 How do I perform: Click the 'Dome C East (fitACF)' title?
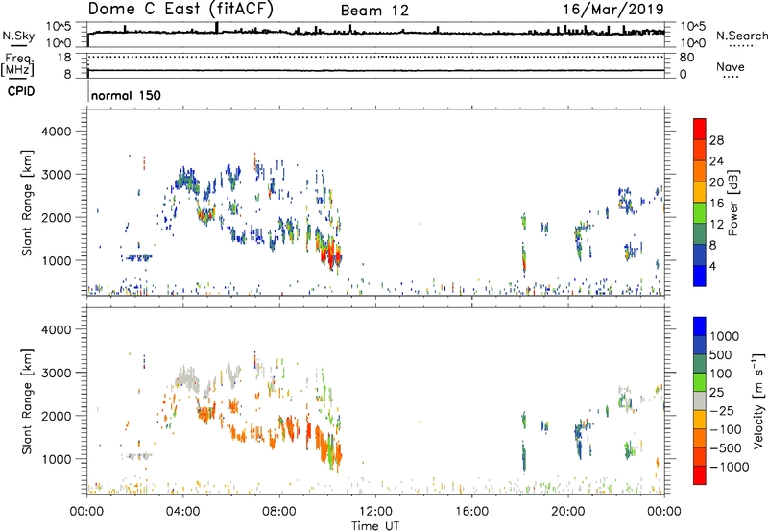180,9
